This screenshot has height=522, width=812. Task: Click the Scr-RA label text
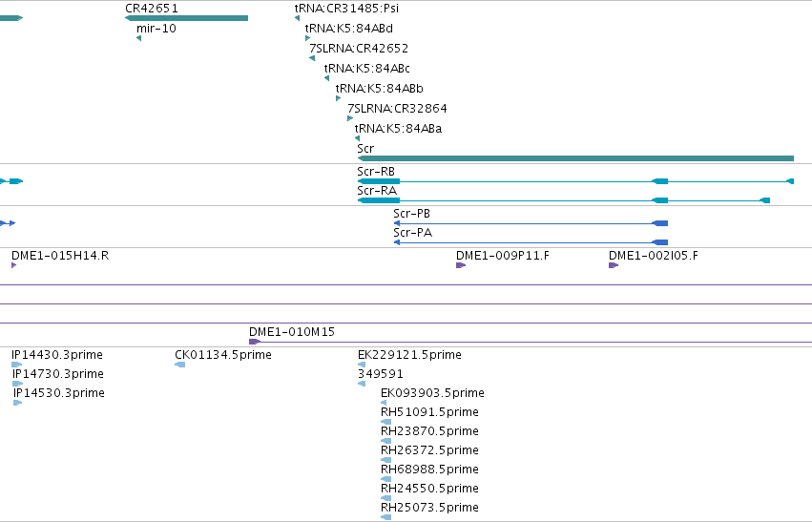click(377, 191)
